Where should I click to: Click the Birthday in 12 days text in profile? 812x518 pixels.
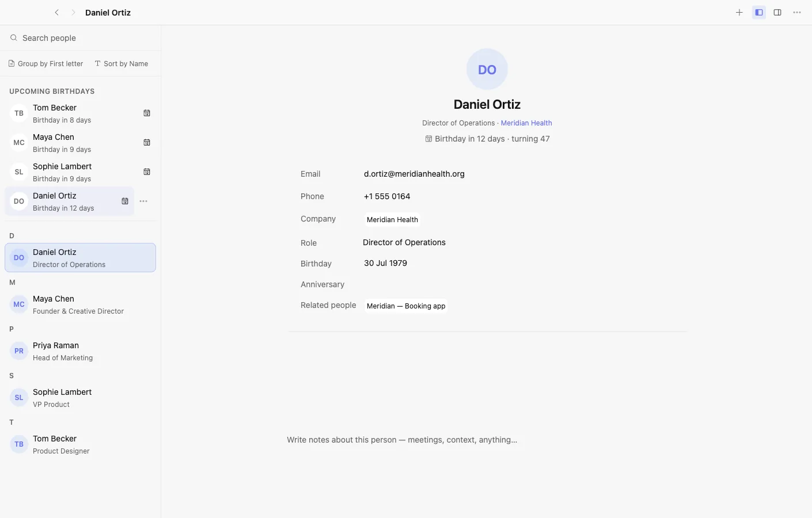tap(470, 139)
